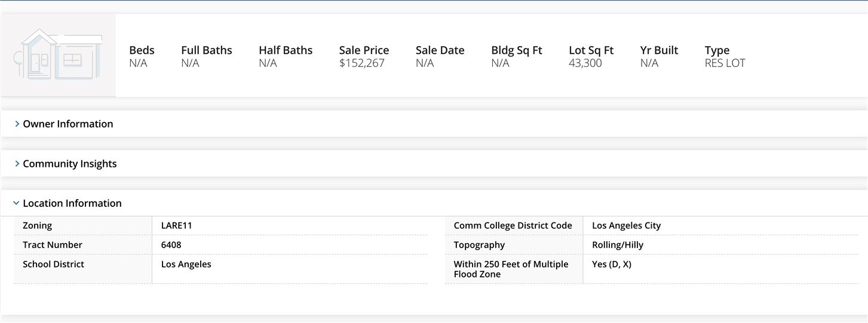This screenshot has width=868, height=323.
Task: Collapse the Location Information chevron
Action: pyautogui.click(x=16, y=203)
